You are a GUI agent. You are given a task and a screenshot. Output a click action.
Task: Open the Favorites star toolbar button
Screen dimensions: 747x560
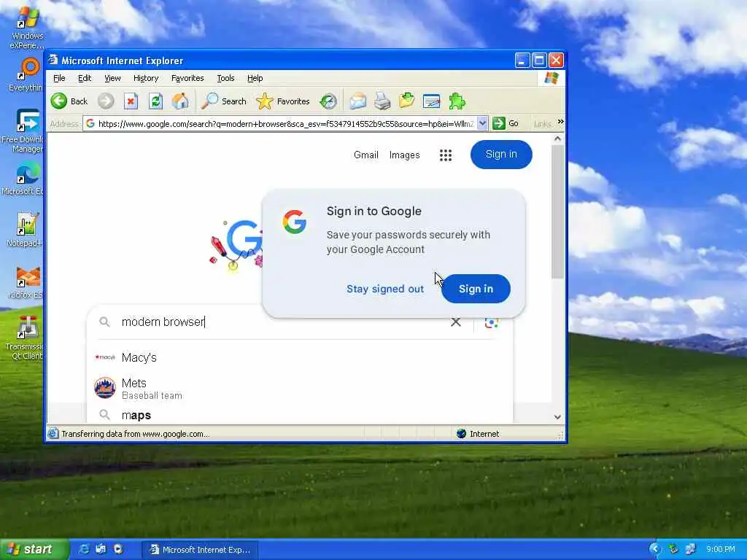(283, 101)
